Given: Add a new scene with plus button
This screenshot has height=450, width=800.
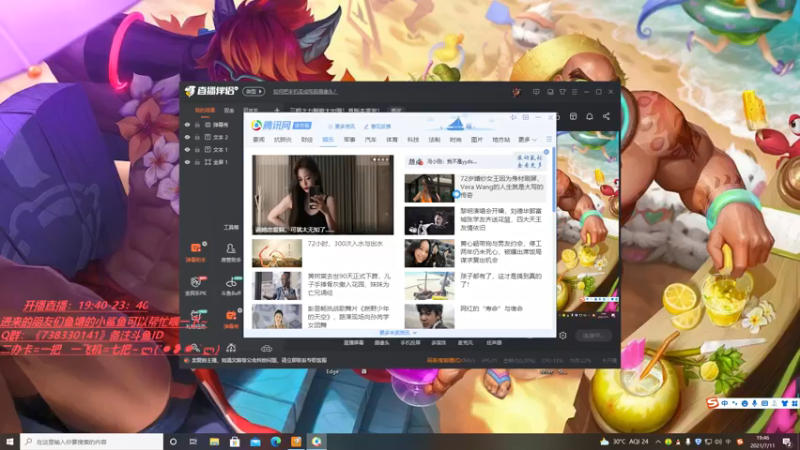Looking at the screenshot, I should [x=277, y=110].
